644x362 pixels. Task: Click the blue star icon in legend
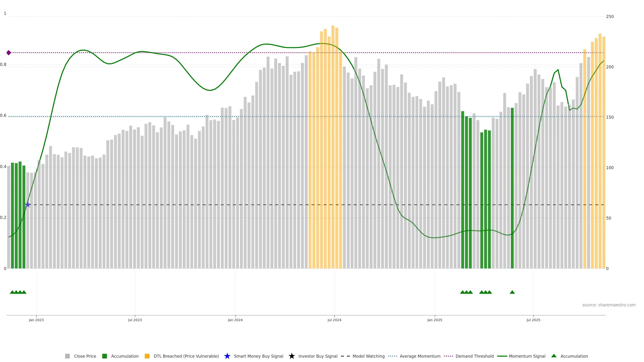[x=227, y=356]
